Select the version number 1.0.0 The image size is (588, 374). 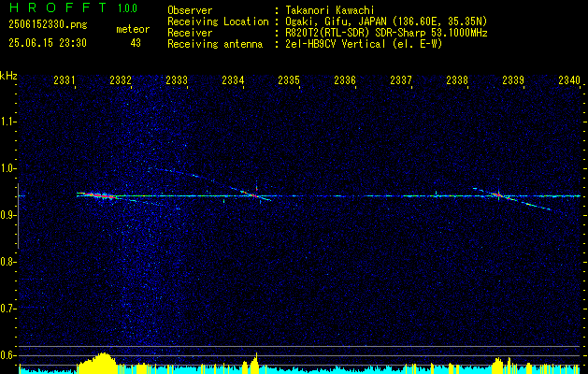tap(127, 7)
